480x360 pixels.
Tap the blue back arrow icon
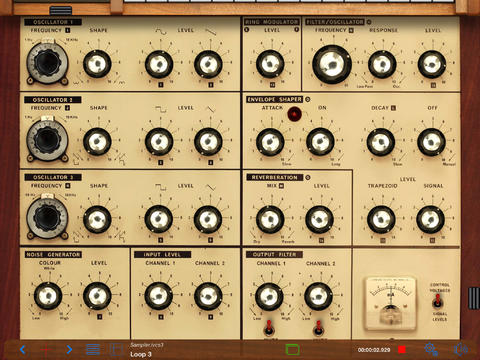23,349
